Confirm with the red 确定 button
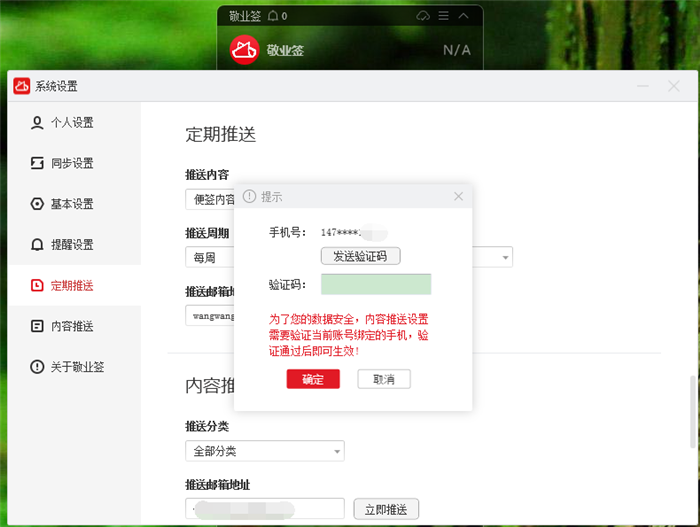700x527 pixels. click(313, 379)
